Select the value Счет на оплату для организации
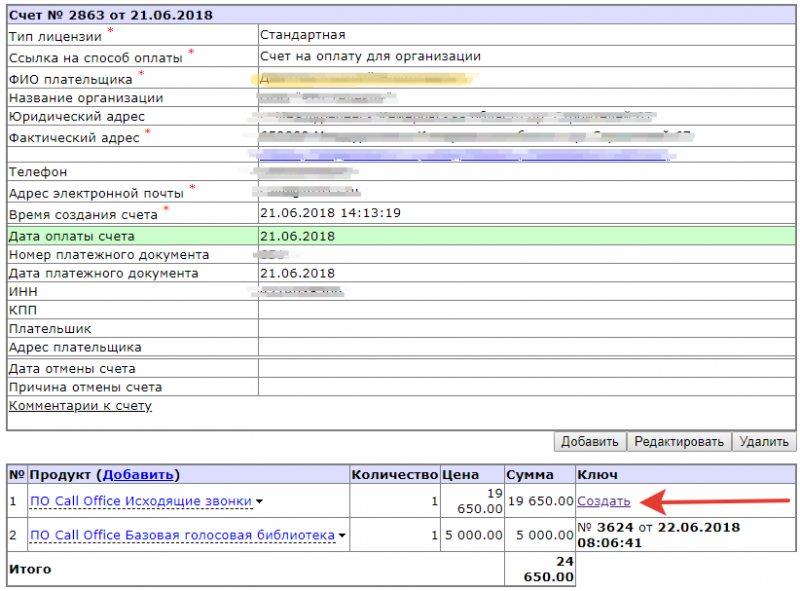Screen dimensions: 800x591 (x=370, y=56)
